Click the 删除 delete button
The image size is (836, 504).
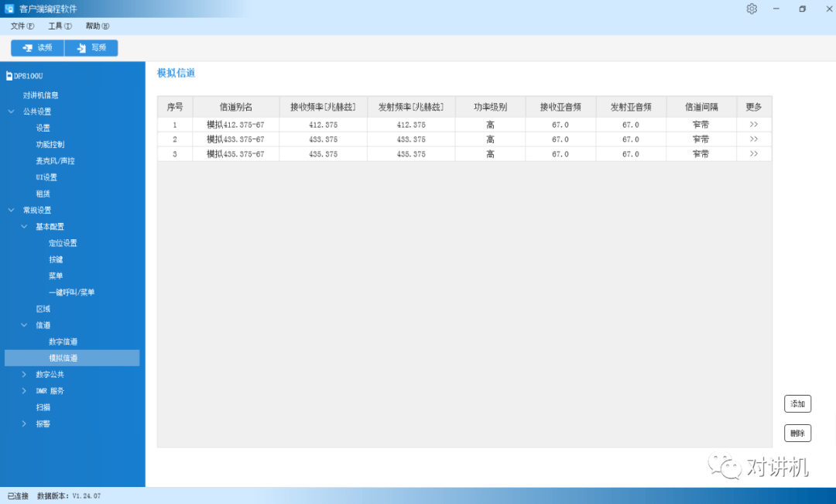pos(797,433)
